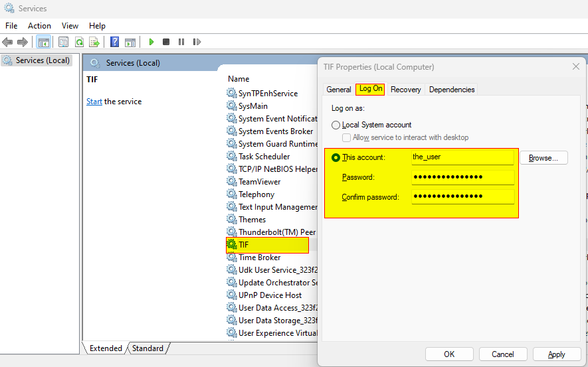Select the Local System account radio button
588x367 pixels.
click(x=336, y=125)
